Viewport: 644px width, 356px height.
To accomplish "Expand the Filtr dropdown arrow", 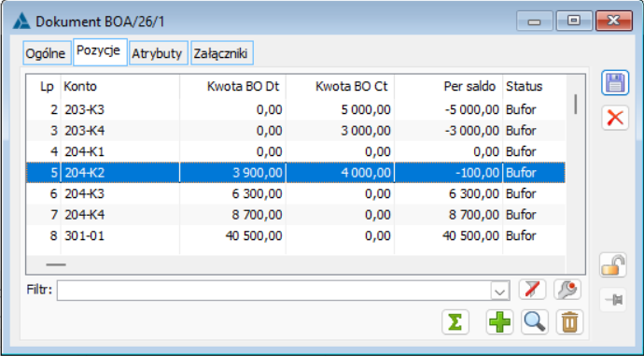I will pos(500,291).
